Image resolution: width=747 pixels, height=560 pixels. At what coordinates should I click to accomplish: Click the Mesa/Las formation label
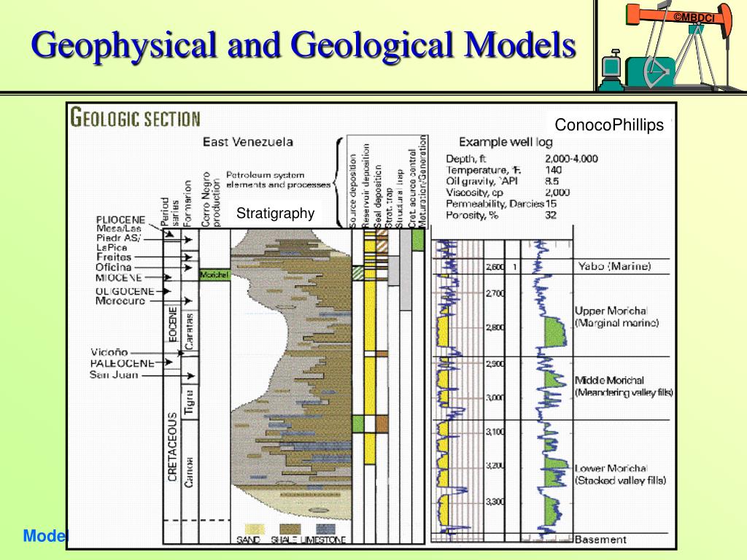119,228
